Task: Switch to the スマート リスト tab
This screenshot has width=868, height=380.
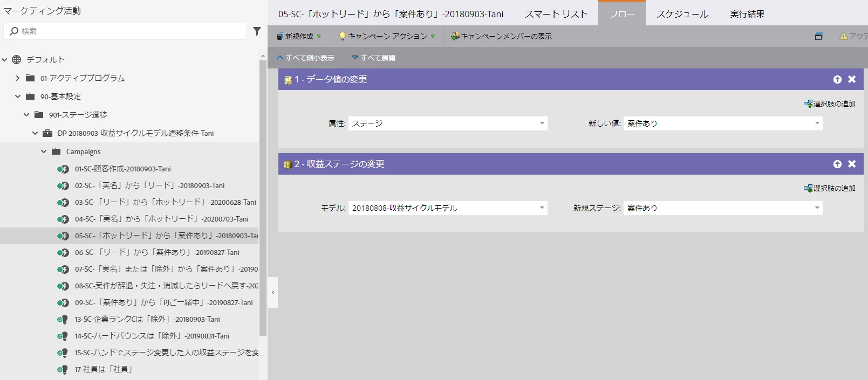Action: (x=556, y=14)
